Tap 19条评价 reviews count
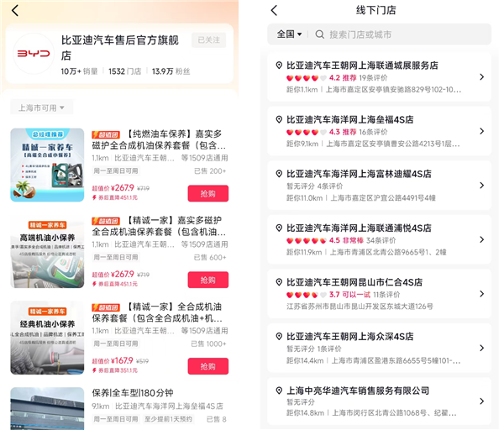This screenshot has height=430, width=504. 373,78
